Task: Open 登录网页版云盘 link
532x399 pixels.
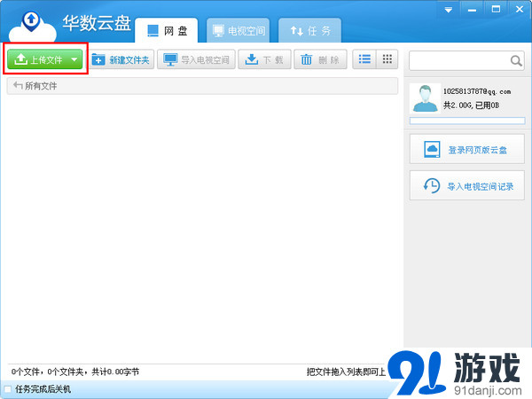Action: (x=467, y=149)
